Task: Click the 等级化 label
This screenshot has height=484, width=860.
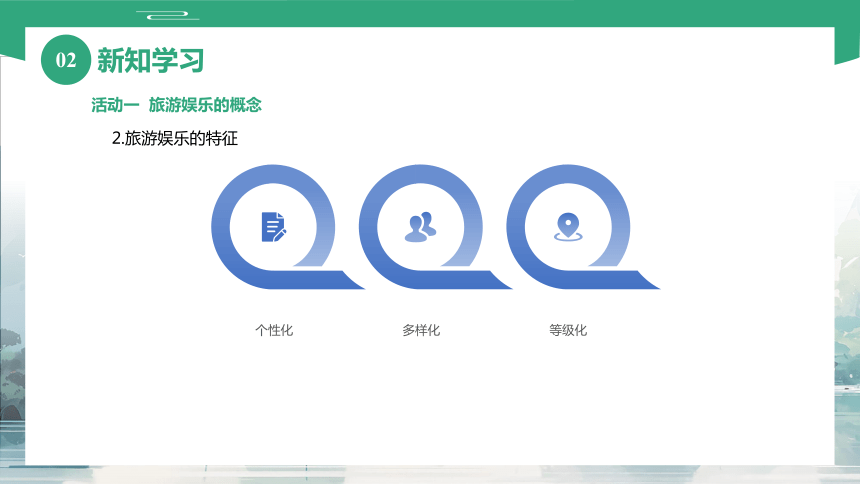Action: pyautogui.click(x=568, y=330)
